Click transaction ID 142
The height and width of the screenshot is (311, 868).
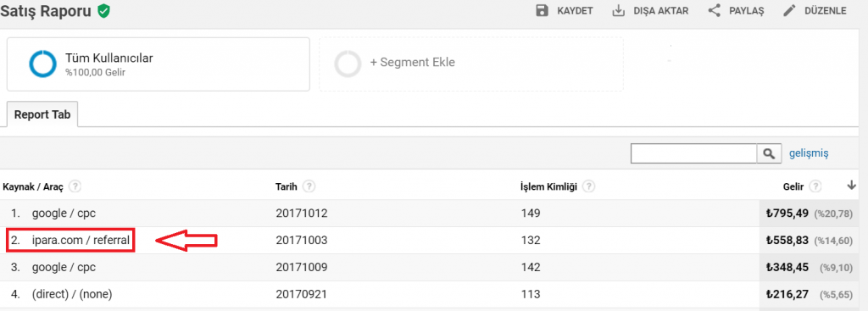tap(531, 267)
